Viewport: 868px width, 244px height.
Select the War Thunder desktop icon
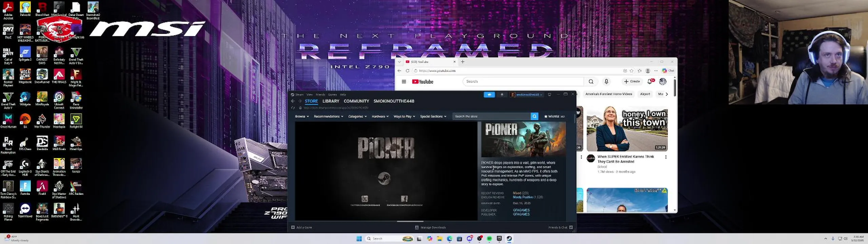42,121
